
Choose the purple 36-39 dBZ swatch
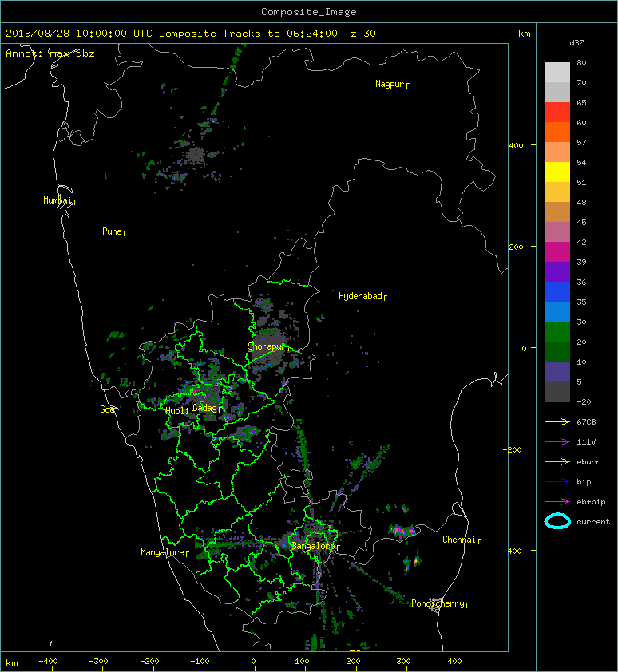tap(557, 271)
